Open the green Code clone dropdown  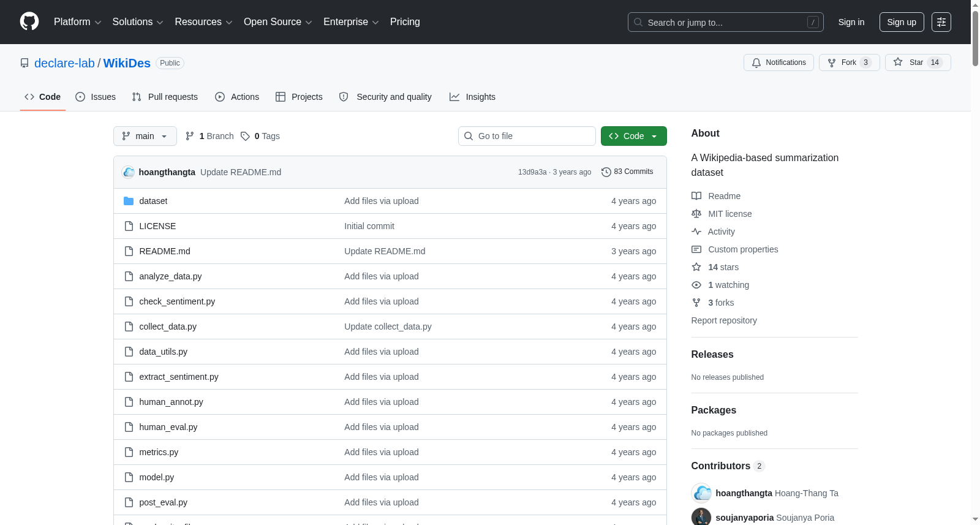[x=634, y=136]
